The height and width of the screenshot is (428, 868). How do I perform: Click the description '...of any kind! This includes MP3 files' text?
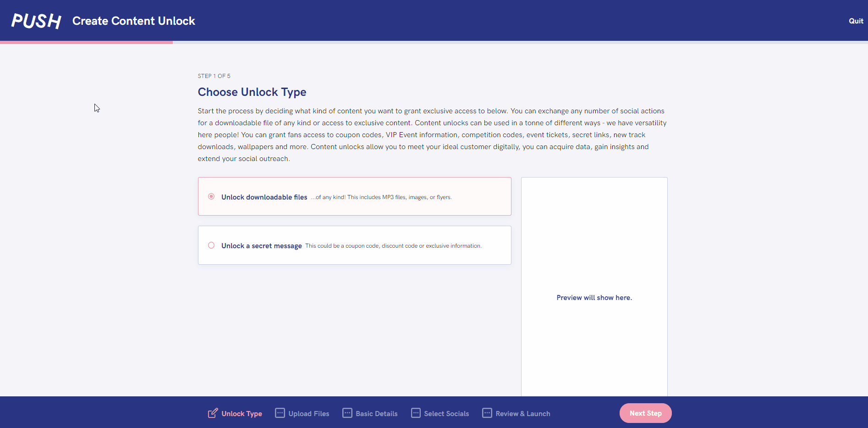tap(381, 197)
